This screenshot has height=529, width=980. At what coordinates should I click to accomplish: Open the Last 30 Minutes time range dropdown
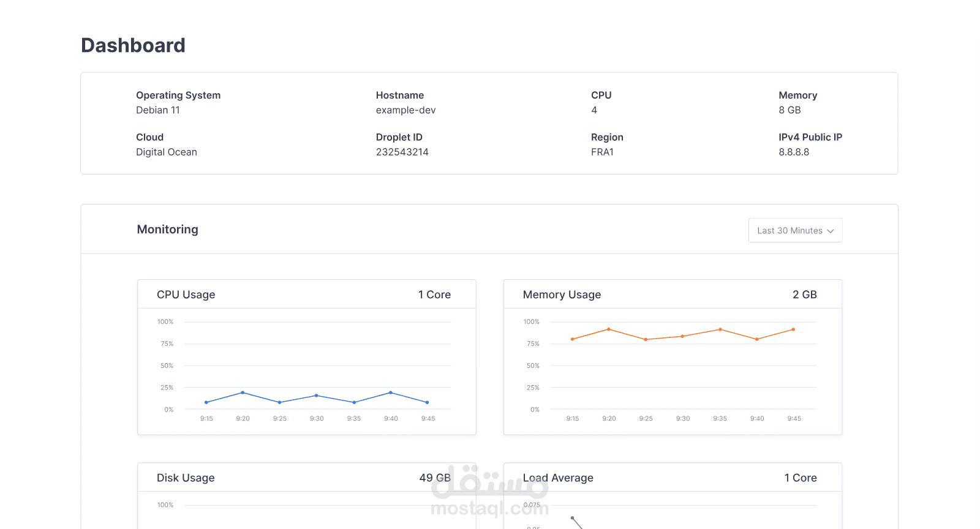tap(794, 231)
